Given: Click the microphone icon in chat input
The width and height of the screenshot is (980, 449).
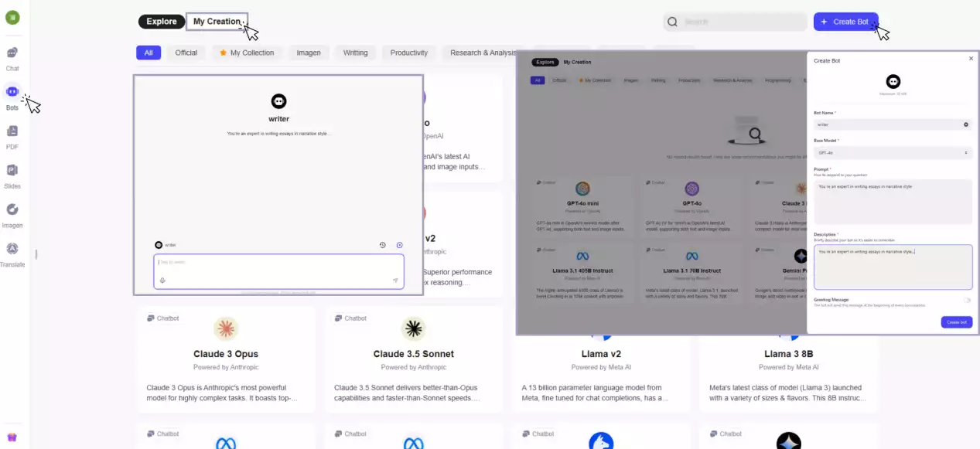Looking at the screenshot, I should click(x=162, y=281).
